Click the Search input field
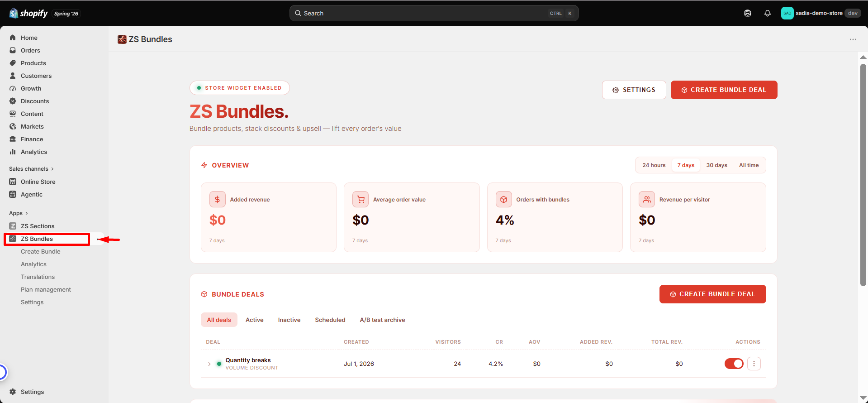This screenshot has width=868, height=403. [434, 13]
